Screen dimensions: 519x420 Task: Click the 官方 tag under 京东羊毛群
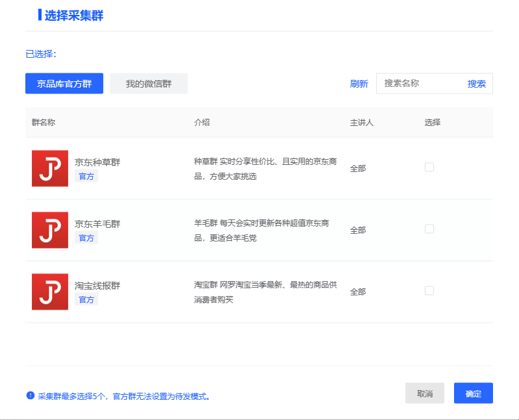click(86, 238)
